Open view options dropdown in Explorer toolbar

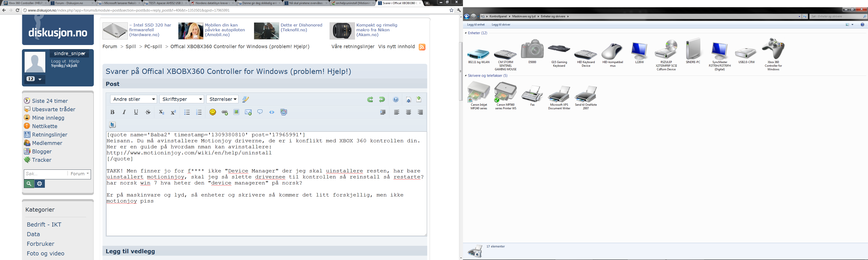(x=853, y=25)
